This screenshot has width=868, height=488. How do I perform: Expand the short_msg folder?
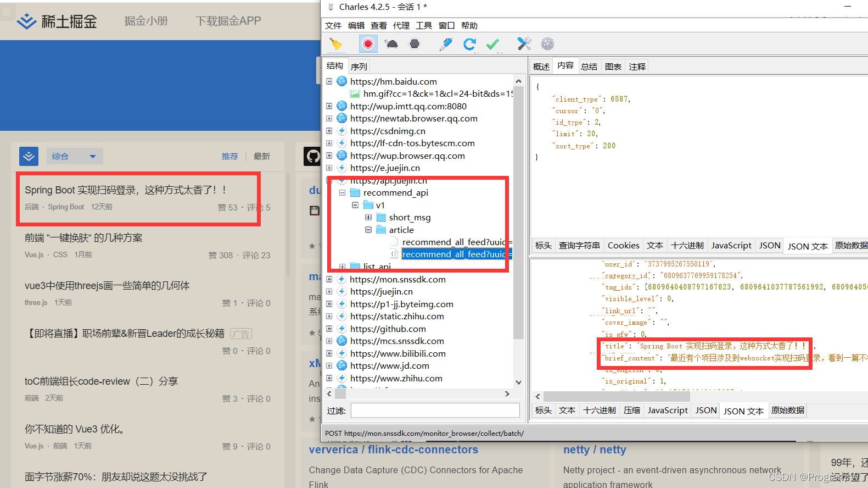pyautogui.click(x=368, y=217)
